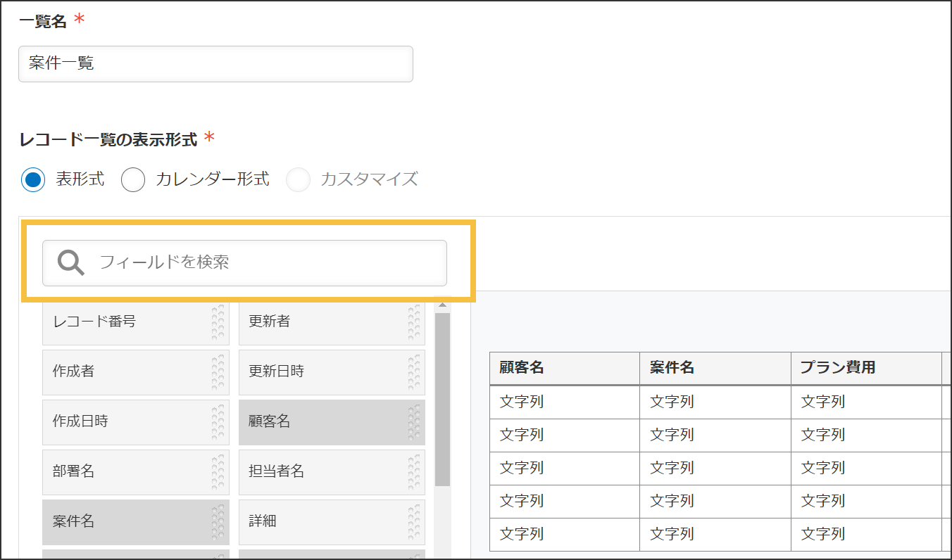This screenshot has width=952, height=560.
Task: Select the カスタマイズ radio button
Action: pyautogui.click(x=299, y=179)
